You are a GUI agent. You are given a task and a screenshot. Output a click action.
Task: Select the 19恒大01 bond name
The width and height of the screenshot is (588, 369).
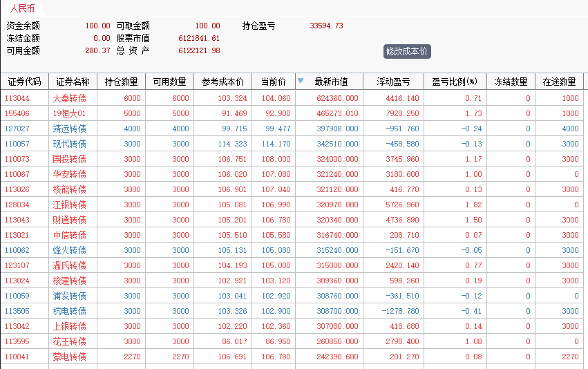click(x=69, y=113)
